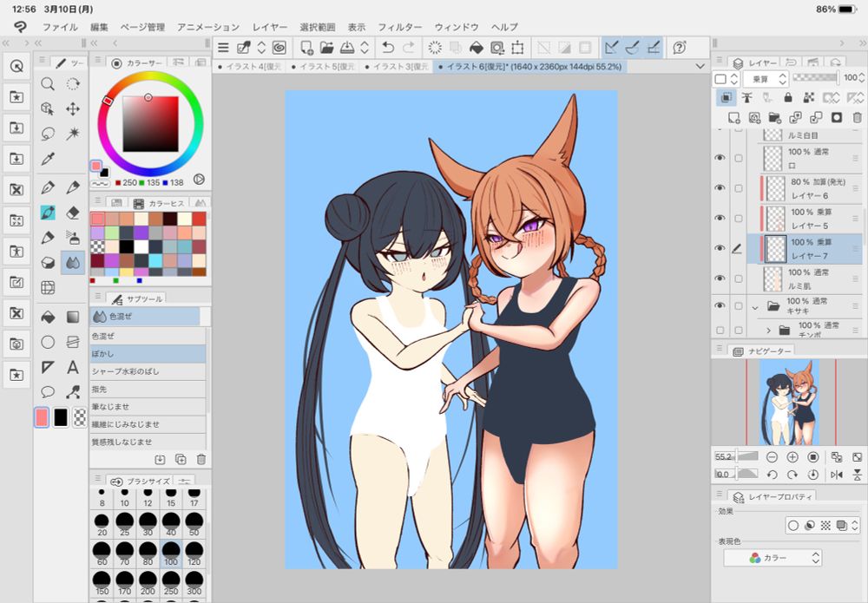Select the Gradient tool
868x603 pixels.
[x=73, y=317]
